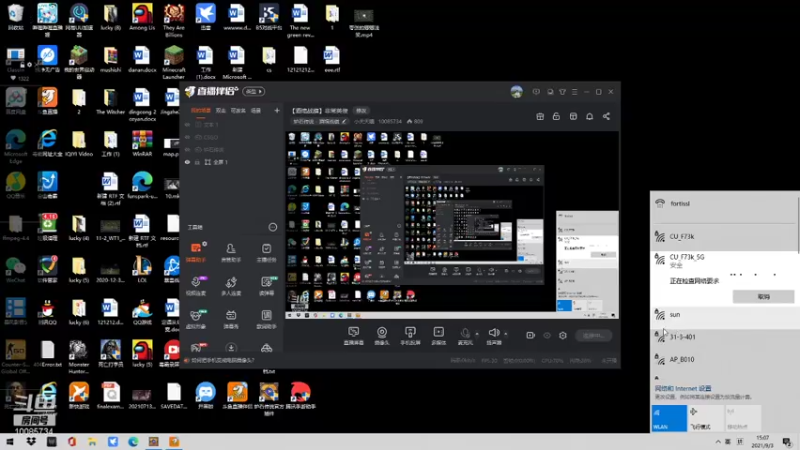800x450 pixels.
Task: Open the 网络和 Internet 设置 link
Action: click(x=683, y=388)
